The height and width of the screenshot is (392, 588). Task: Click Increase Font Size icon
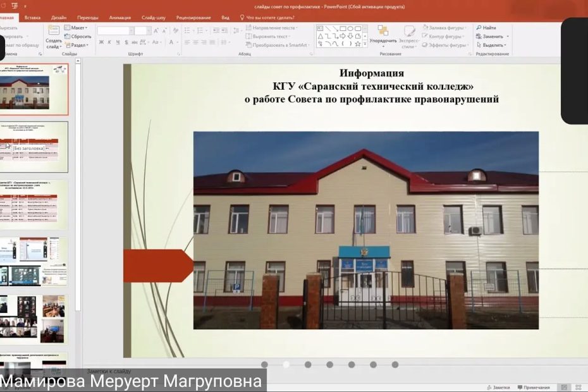[x=156, y=31]
